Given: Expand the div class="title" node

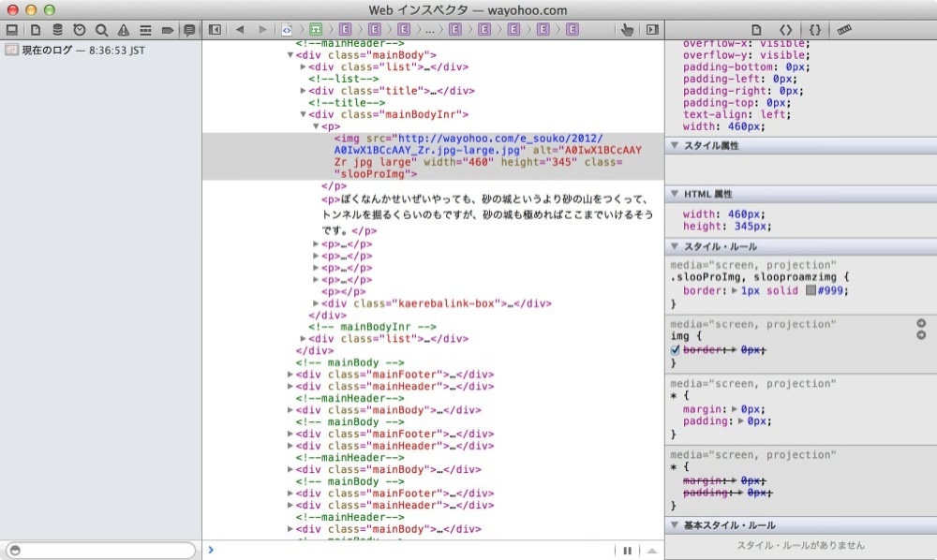Looking at the screenshot, I should tap(303, 91).
